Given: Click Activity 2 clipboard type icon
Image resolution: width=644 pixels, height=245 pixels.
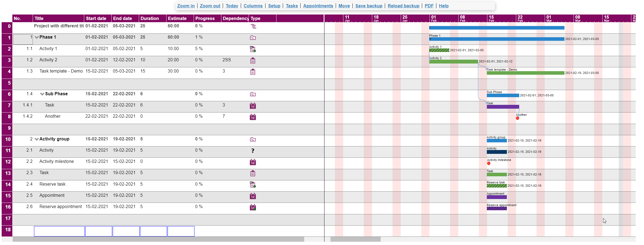Looking at the screenshot, I should (x=253, y=60).
